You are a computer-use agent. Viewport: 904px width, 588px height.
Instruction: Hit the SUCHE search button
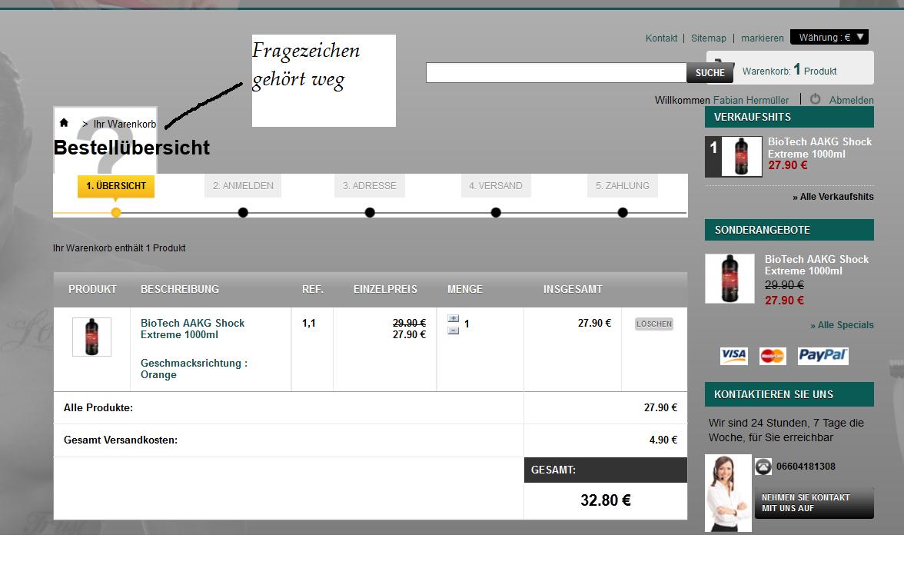(710, 72)
